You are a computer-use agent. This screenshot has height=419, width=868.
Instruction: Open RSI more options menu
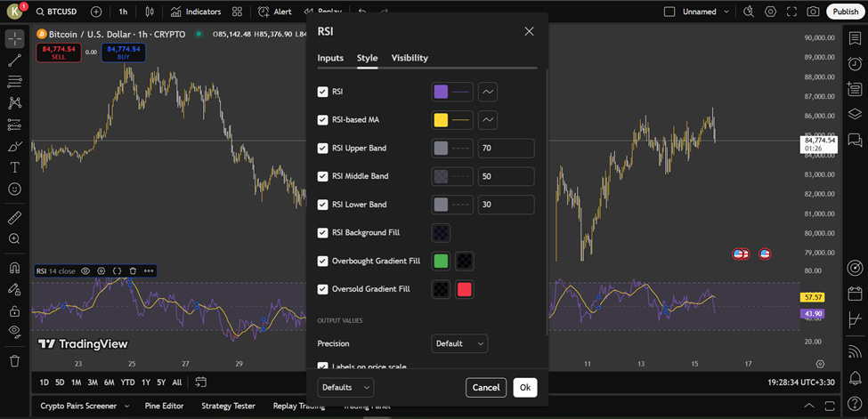[x=149, y=271]
